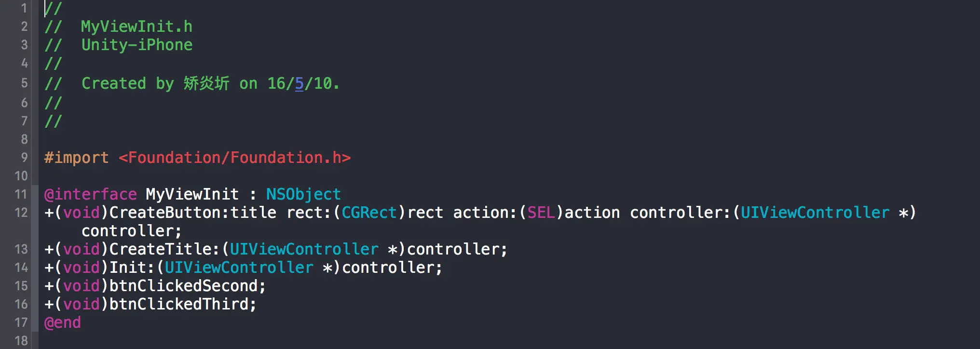Click the @end keyword
Image resolution: width=980 pixels, height=349 pixels.
point(62,322)
